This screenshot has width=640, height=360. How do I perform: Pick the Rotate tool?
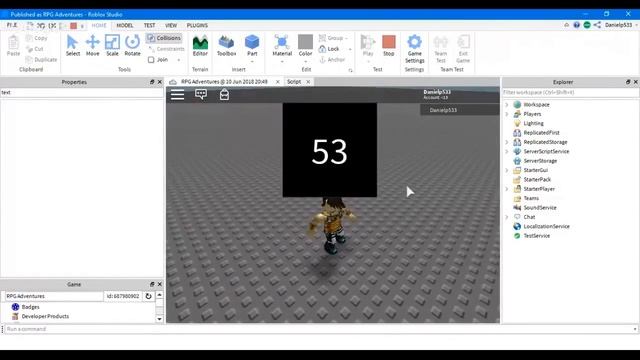(132, 45)
